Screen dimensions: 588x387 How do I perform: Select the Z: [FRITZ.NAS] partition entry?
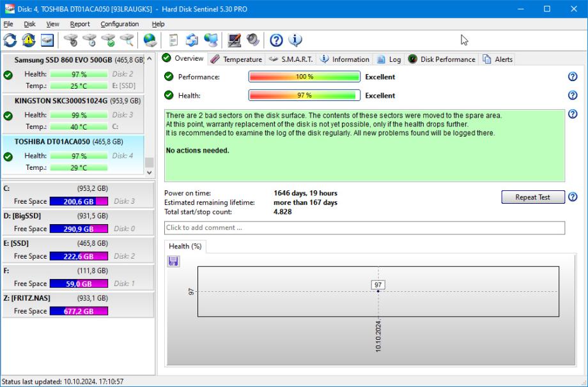pyautogui.click(x=78, y=305)
